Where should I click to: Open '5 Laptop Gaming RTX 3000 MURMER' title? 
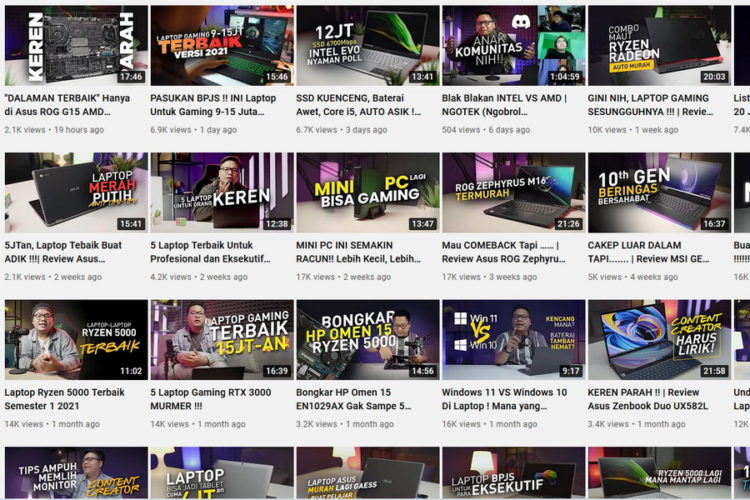point(210,399)
